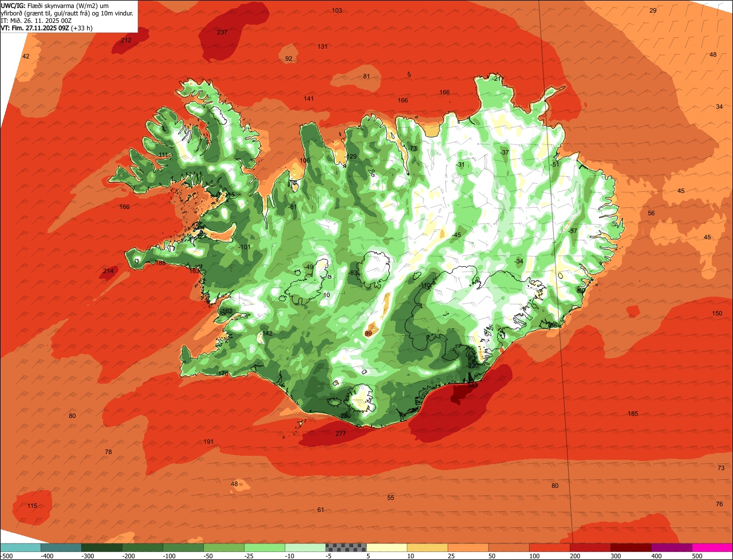Select the value 106 on the map

point(305,160)
